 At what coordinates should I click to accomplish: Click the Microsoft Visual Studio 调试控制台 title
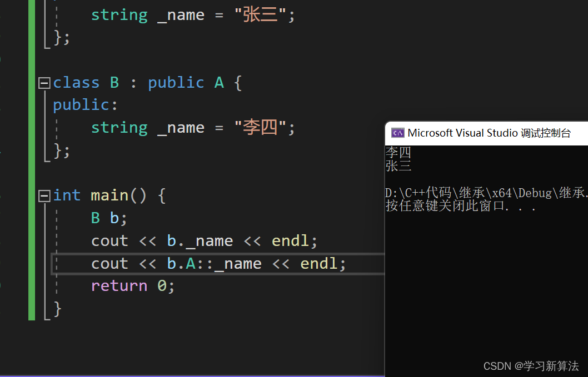tap(489, 133)
